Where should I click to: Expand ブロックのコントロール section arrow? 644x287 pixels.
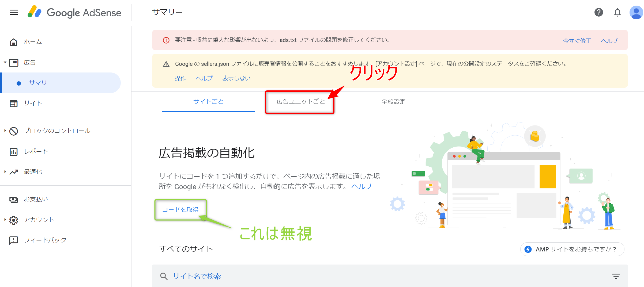[5, 131]
